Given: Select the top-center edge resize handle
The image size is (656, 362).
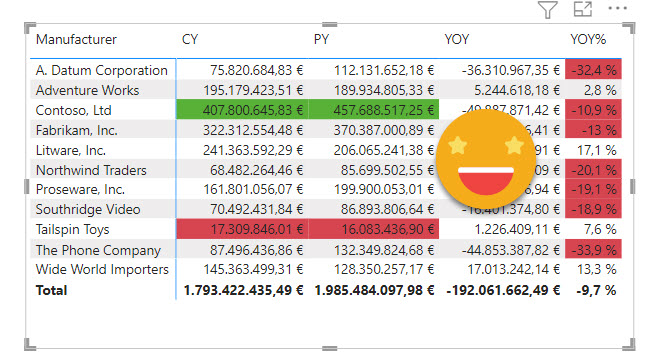Looking at the screenshot, I should 330,25.
